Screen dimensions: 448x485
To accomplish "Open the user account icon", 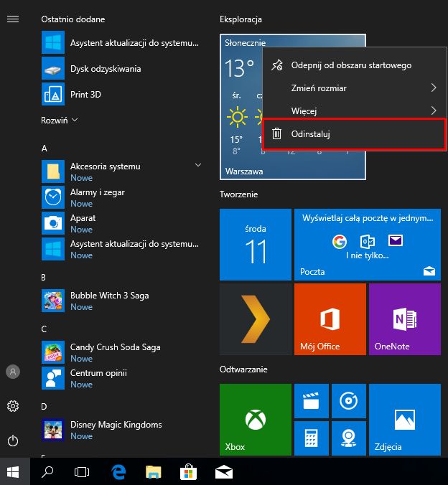I will tap(13, 372).
